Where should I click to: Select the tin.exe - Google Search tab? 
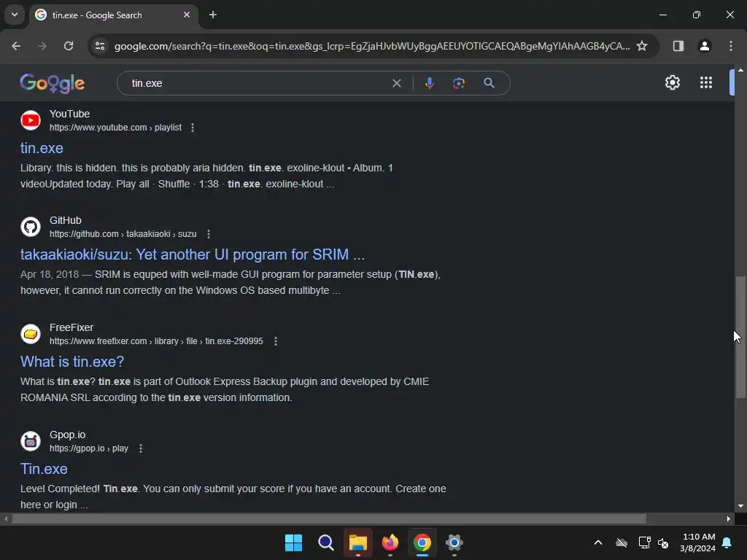pos(114,15)
